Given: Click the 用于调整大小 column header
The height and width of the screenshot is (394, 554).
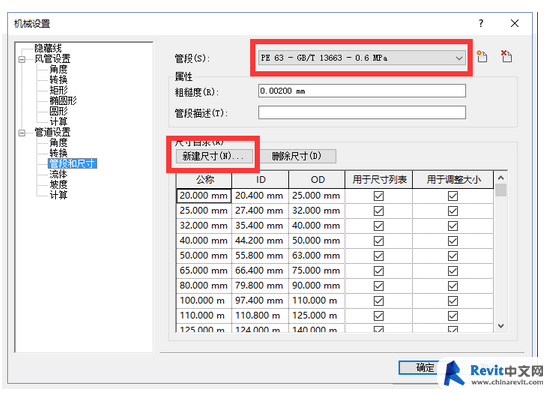Looking at the screenshot, I should [453, 180].
